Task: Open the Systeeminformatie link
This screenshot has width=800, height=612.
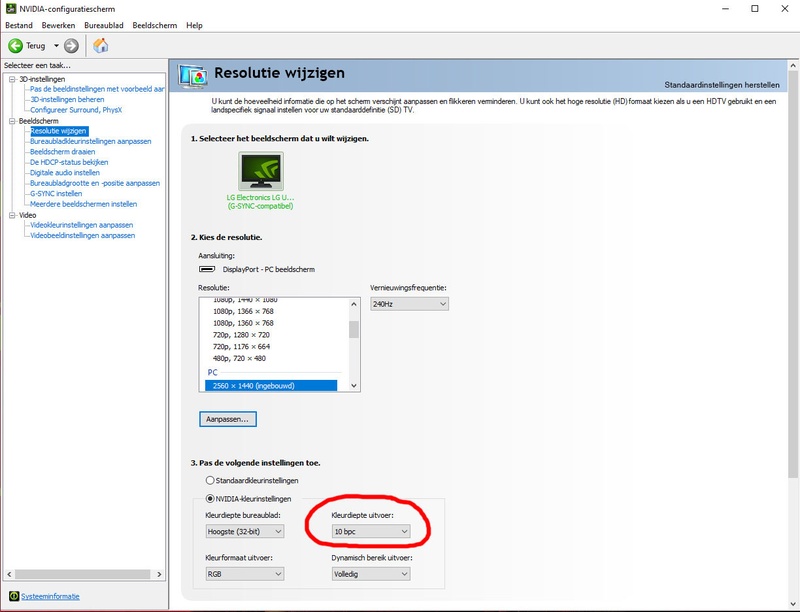Action: click(x=50, y=596)
